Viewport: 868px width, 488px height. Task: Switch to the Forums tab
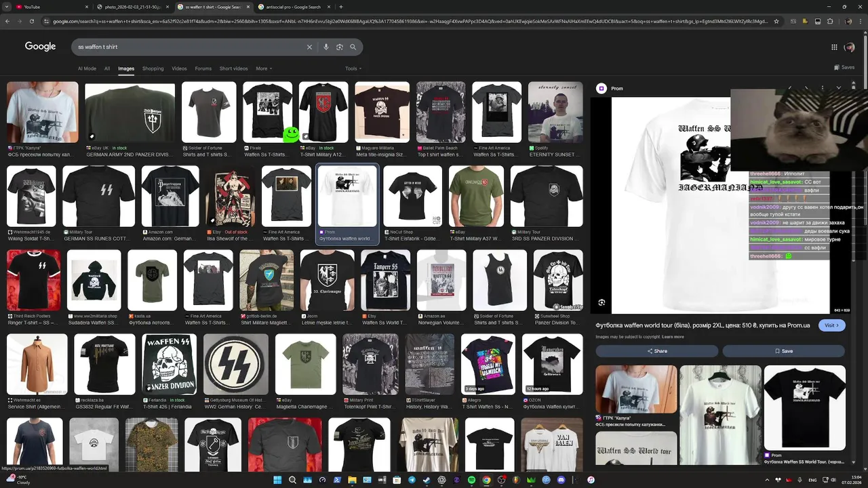coord(203,68)
